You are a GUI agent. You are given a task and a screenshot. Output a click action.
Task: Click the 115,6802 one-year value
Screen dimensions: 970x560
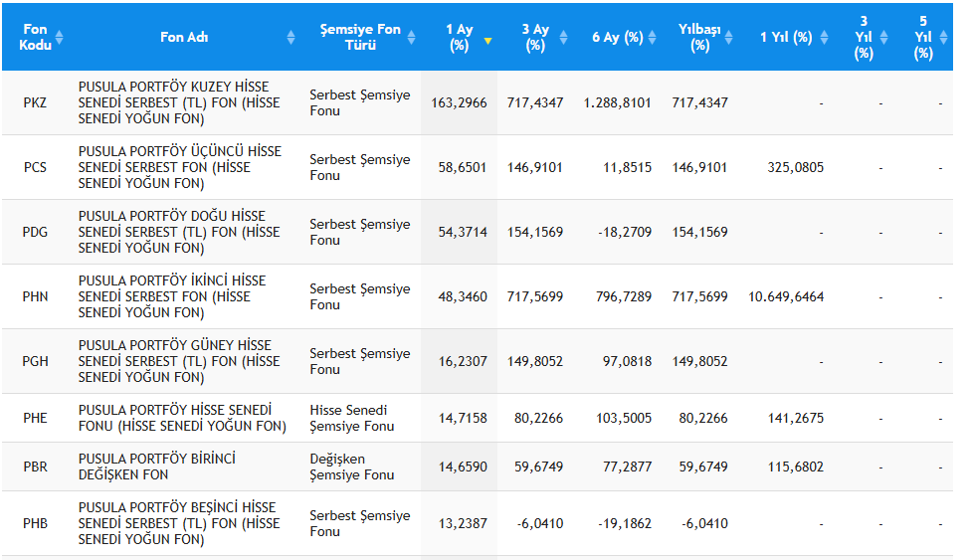(796, 467)
